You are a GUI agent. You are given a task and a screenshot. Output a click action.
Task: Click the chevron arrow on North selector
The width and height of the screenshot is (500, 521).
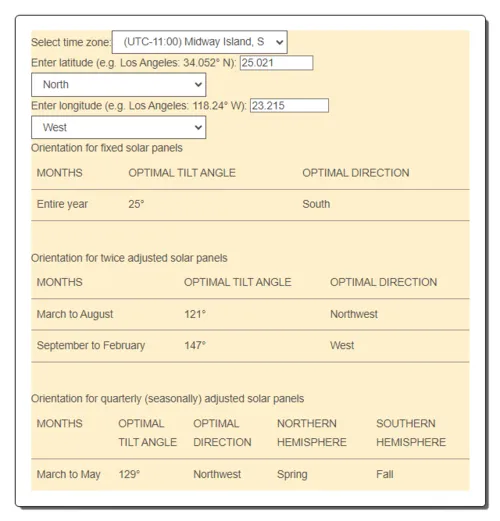[198, 85]
